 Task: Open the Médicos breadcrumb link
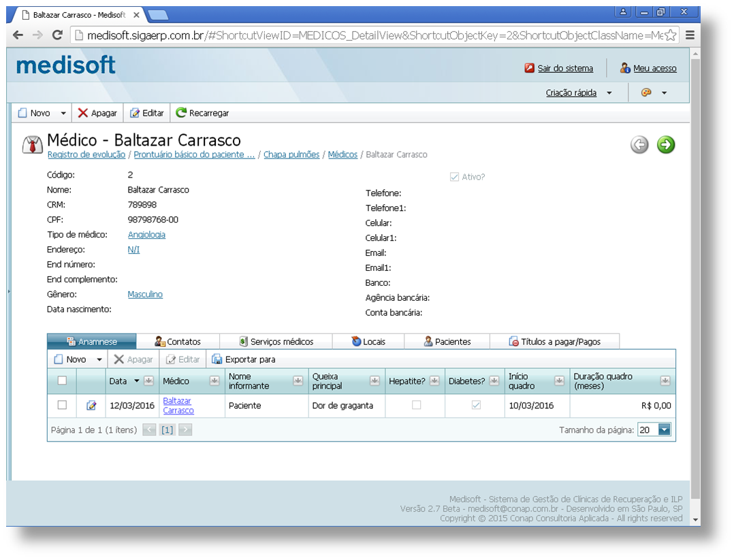tap(342, 154)
